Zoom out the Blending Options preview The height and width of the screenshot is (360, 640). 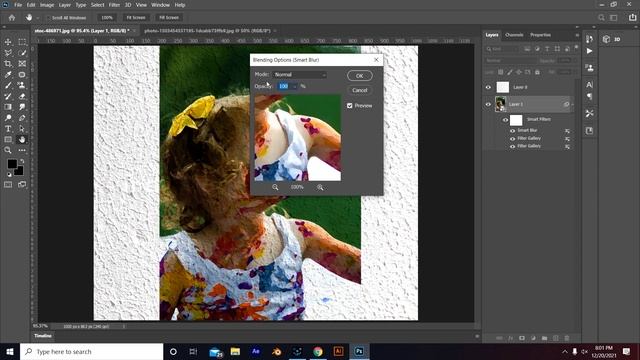click(275, 187)
